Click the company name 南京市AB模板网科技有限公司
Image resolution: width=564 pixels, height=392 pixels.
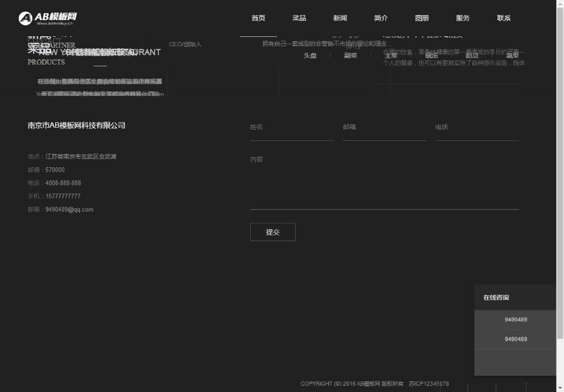76,125
